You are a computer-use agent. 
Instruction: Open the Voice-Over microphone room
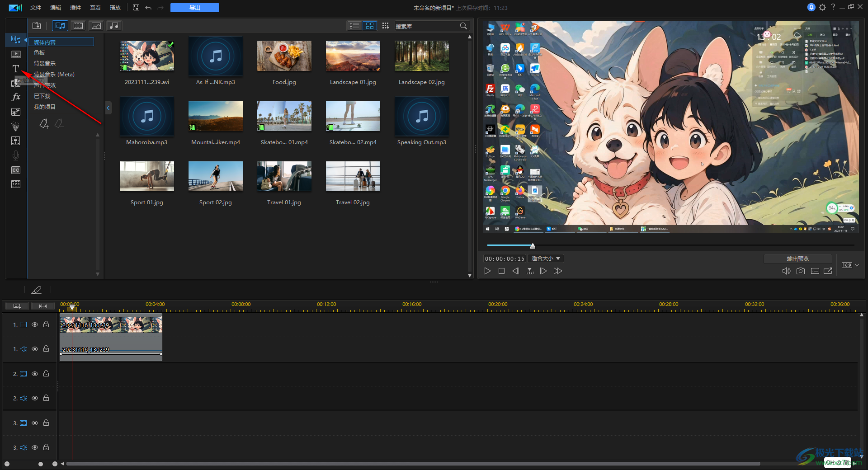16,155
